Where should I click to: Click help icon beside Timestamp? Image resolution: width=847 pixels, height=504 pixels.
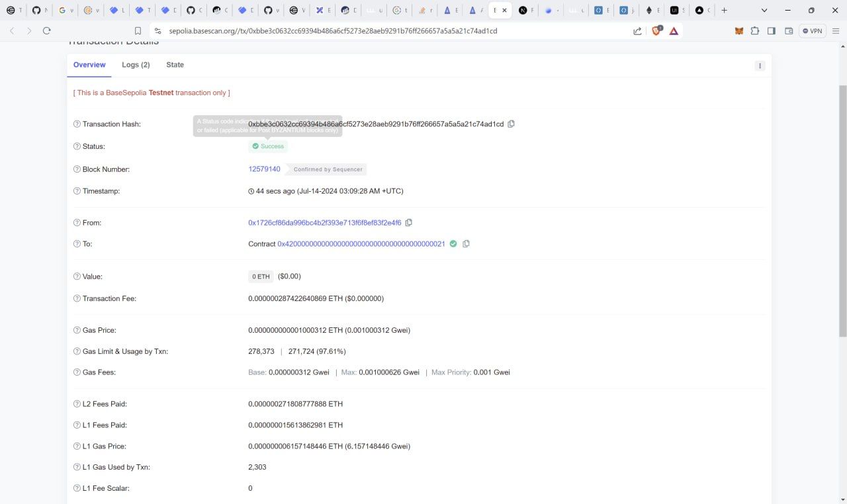click(x=77, y=191)
